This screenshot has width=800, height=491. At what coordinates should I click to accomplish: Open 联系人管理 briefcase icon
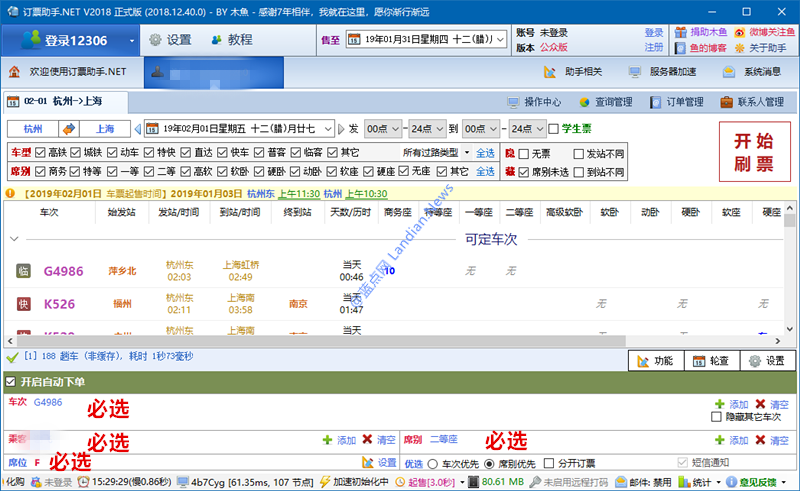[727, 102]
